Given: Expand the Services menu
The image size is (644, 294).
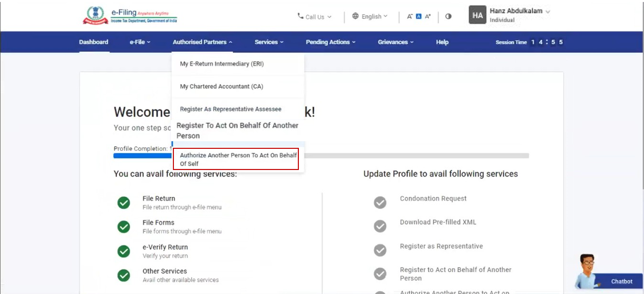Looking at the screenshot, I should tap(269, 42).
